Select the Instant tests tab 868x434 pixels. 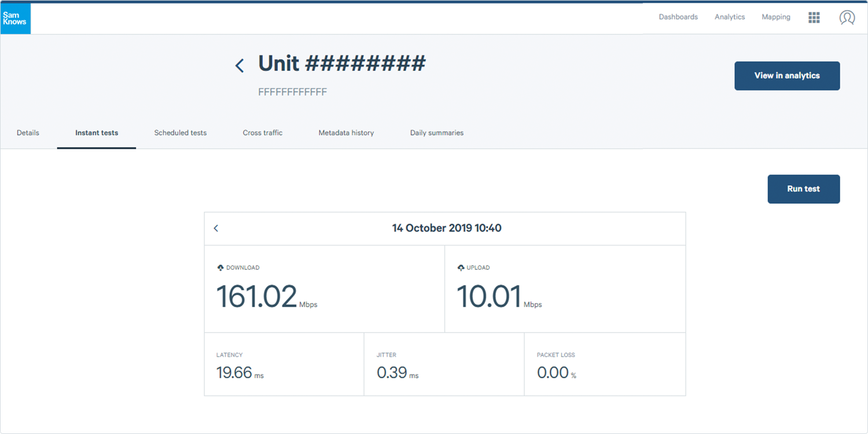(x=97, y=133)
